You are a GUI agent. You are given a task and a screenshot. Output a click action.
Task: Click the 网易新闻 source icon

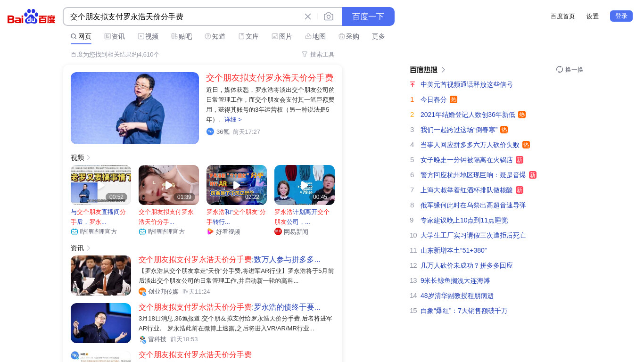278,231
